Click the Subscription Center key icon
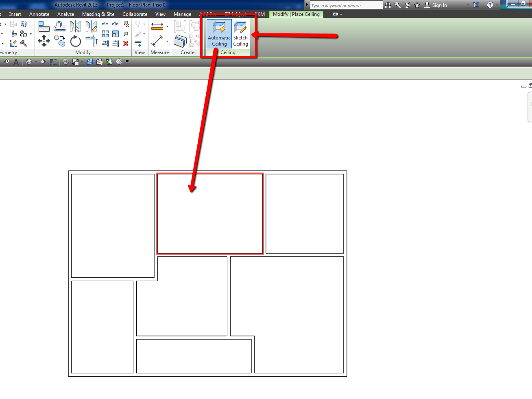The height and width of the screenshot is (399, 532). pyautogui.click(x=398, y=5)
